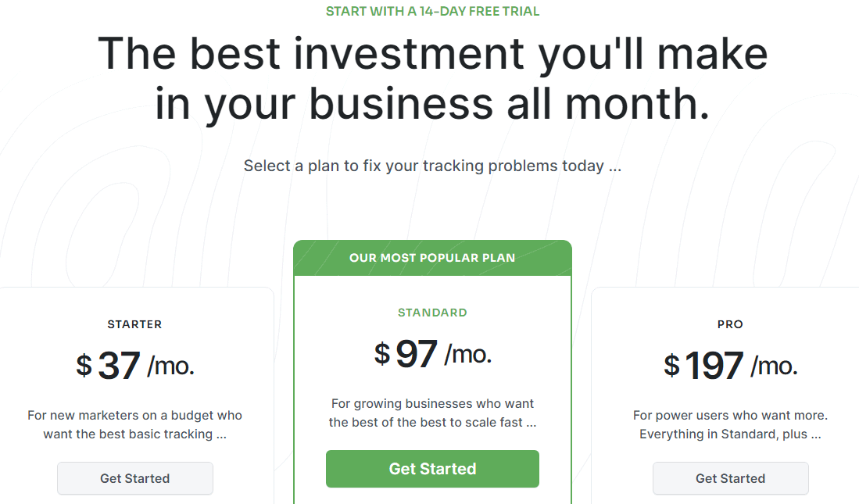Click the Starter plan description text
859x504 pixels.
coord(134,425)
